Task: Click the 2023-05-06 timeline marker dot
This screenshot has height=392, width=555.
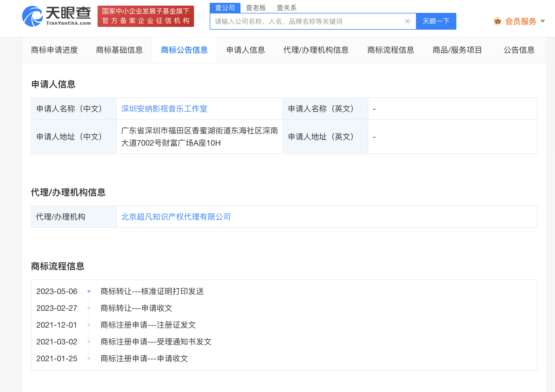Action: [89, 291]
